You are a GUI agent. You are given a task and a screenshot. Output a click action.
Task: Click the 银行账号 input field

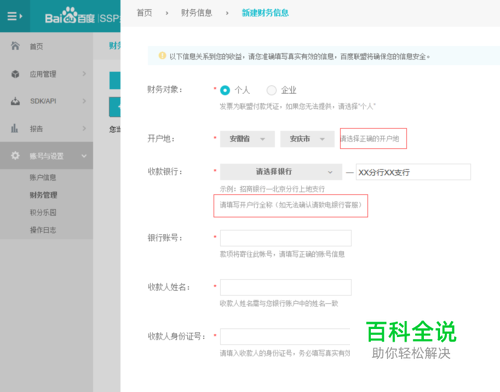click(286, 238)
